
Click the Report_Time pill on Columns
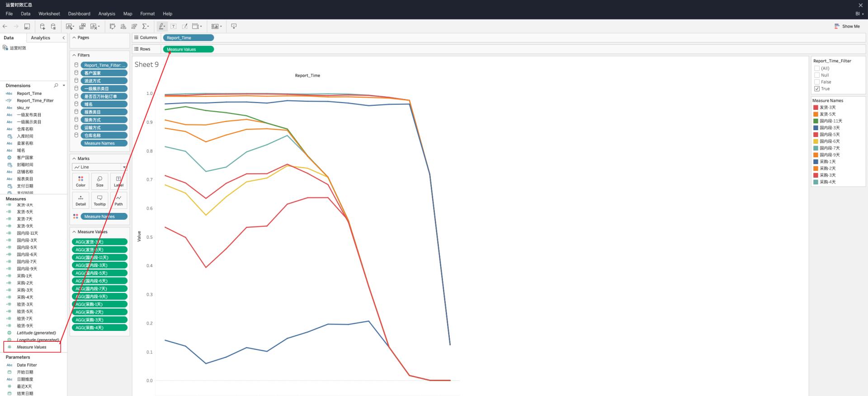pos(189,38)
